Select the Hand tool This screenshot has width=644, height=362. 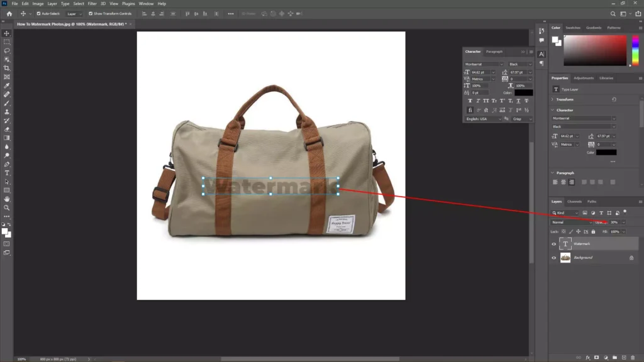(x=6, y=199)
